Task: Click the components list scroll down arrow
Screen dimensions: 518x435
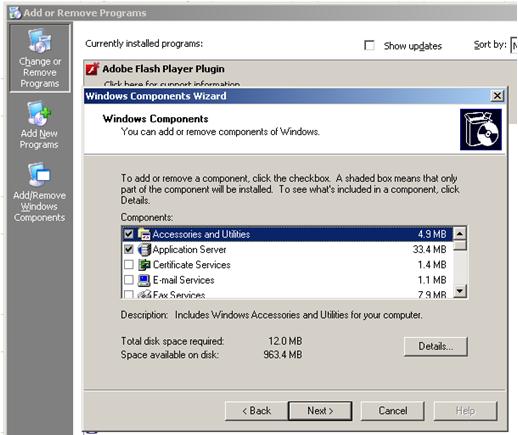Action: [460, 291]
